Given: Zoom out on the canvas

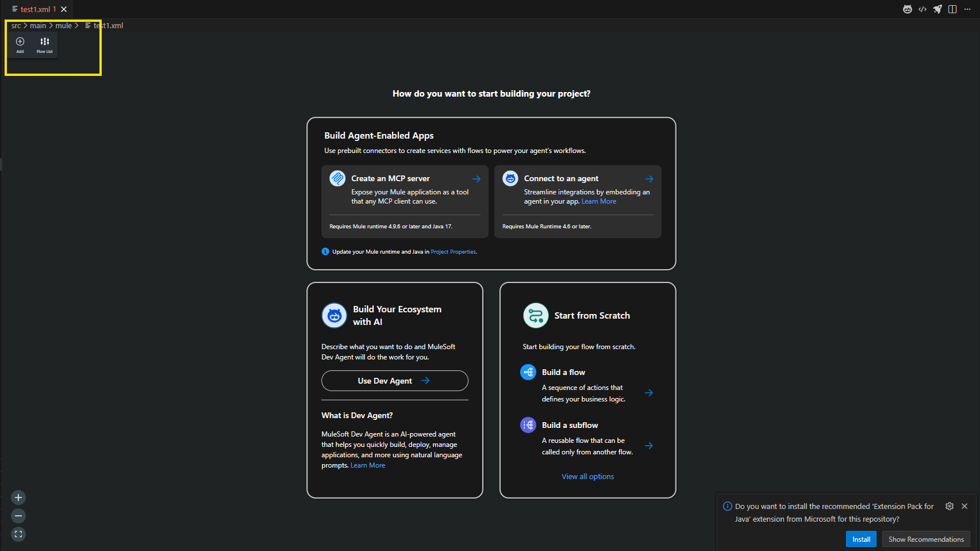Looking at the screenshot, I should (x=18, y=516).
